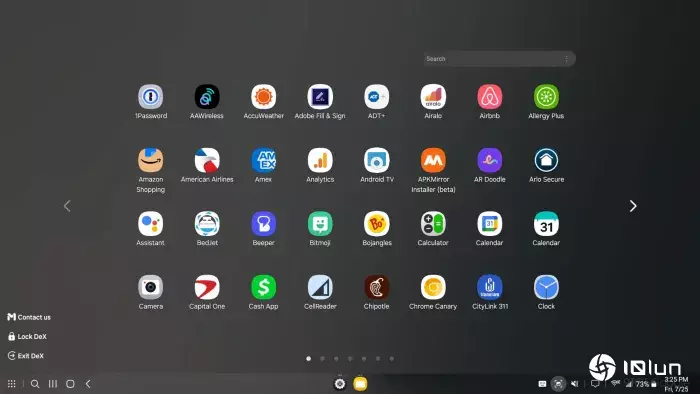Open APKMirror Installer (beta)
The width and height of the screenshot is (700, 394).
point(433,160)
